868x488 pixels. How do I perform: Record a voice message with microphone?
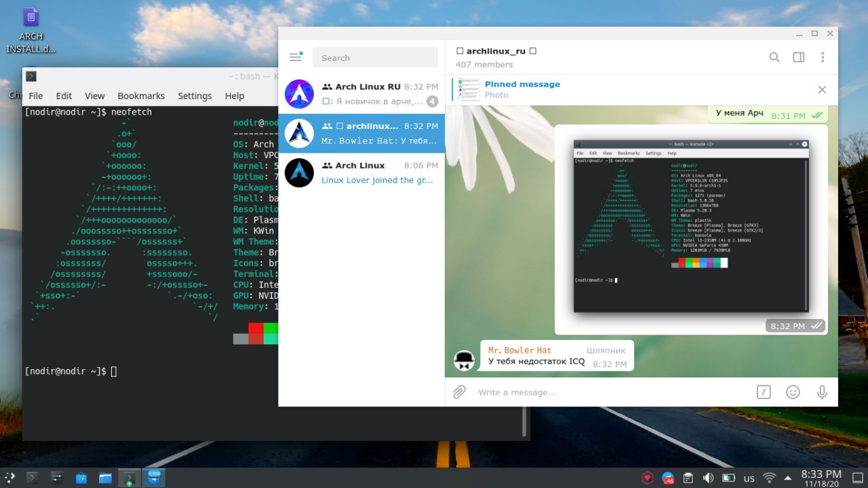coord(822,392)
